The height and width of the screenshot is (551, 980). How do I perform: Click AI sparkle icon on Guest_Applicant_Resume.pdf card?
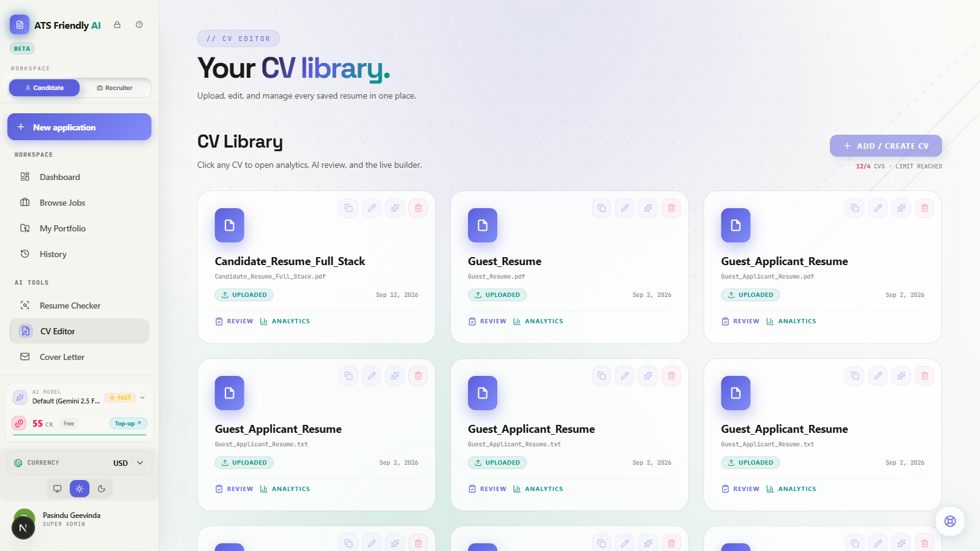point(901,208)
